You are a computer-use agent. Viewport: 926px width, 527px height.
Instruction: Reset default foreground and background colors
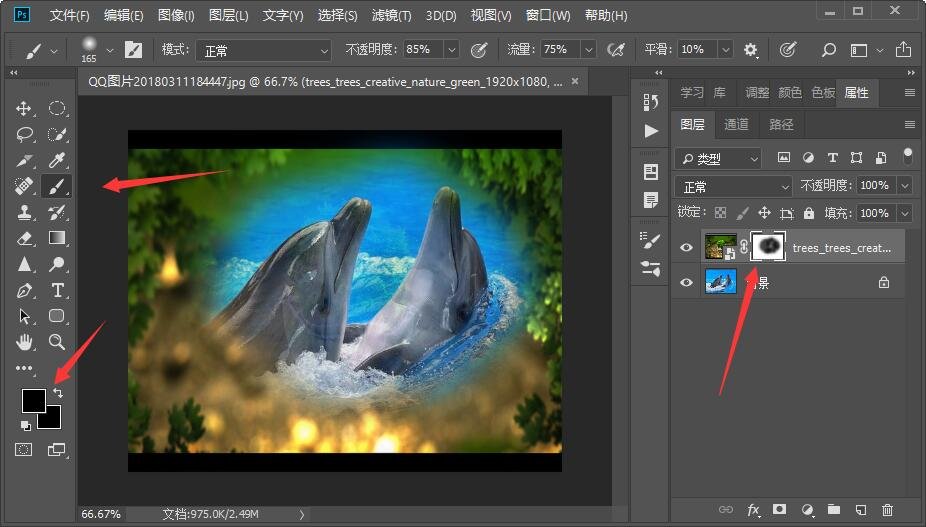pyautogui.click(x=25, y=425)
